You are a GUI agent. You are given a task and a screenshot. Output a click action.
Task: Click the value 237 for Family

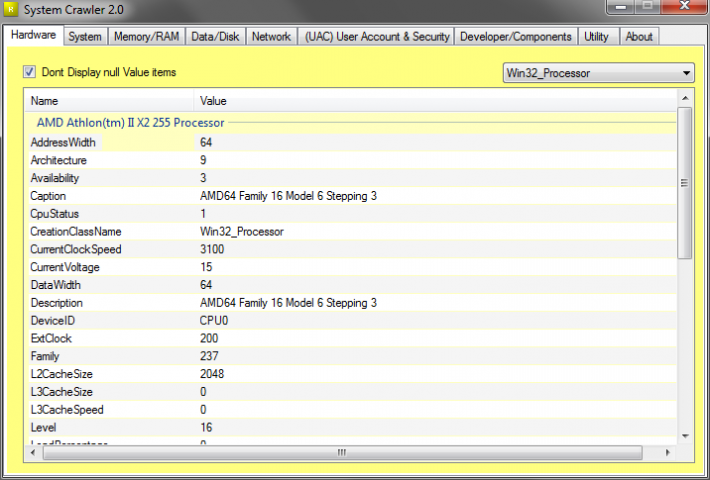[x=209, y=356]
